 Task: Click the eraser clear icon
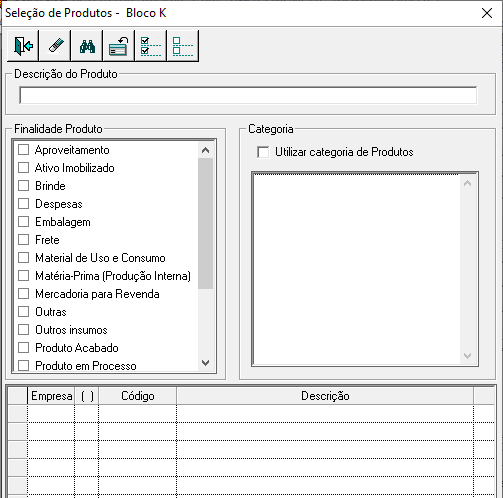(55, 46)
